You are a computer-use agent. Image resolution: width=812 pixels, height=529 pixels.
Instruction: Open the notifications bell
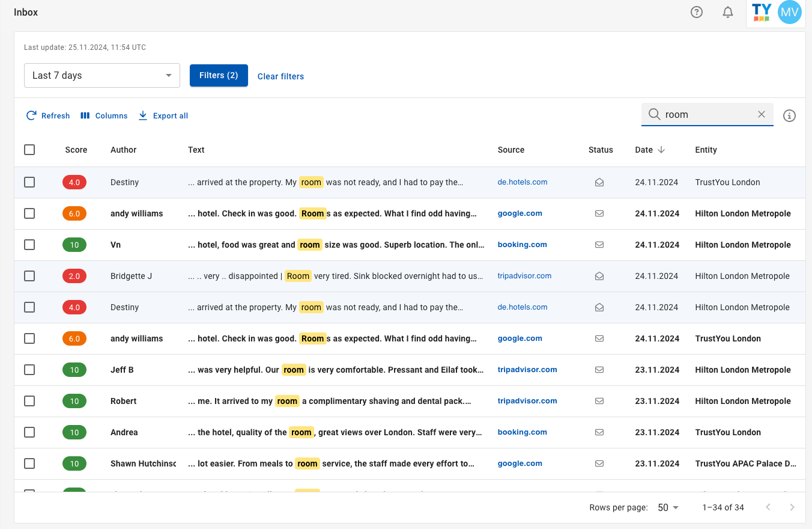(x=728, y=12)
